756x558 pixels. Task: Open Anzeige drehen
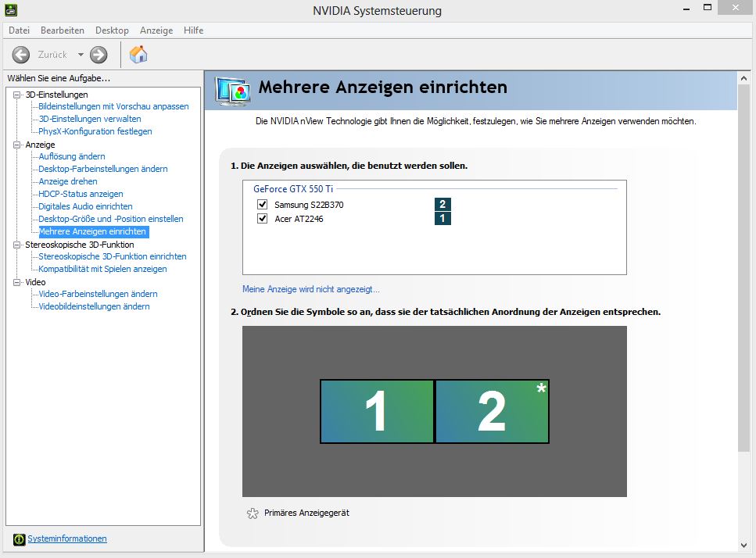[x=68, y=181]
